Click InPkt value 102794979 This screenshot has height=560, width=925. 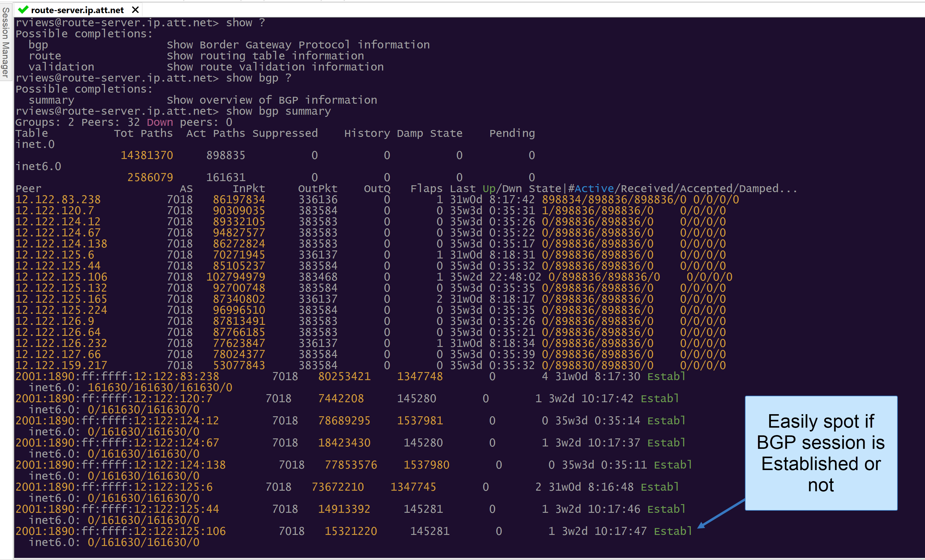[x=235, y=277]
